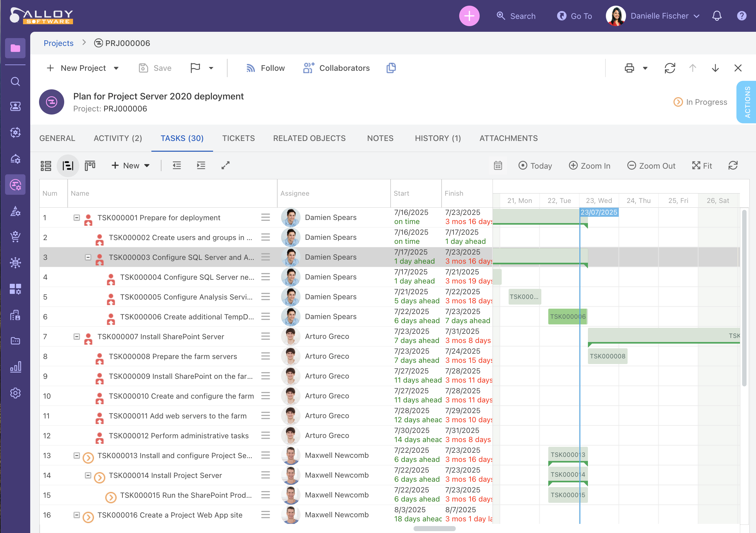Switch to HISTORY (1) tab
The image size is (756, 533).
pyautogui.click(x=437, y=138)
